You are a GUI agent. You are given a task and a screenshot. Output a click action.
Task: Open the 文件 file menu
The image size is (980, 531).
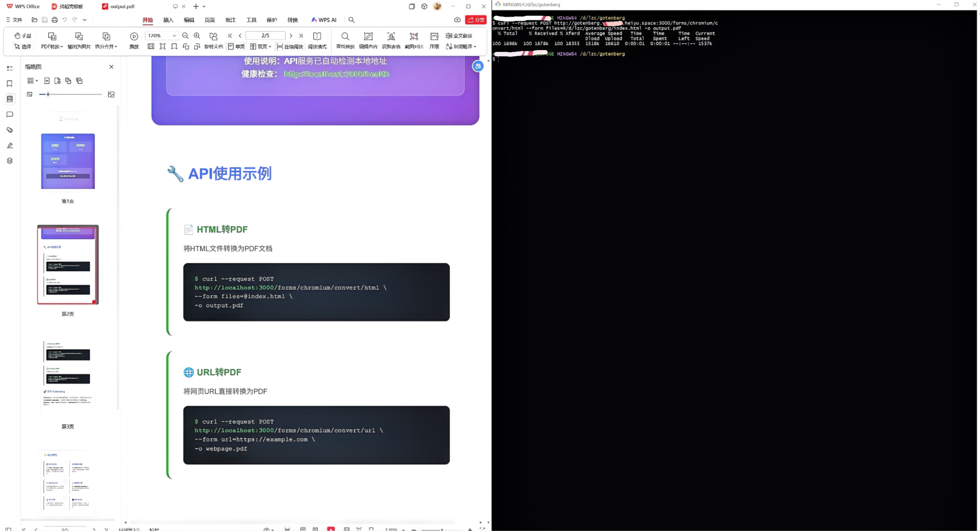click(x=14, y=20)
